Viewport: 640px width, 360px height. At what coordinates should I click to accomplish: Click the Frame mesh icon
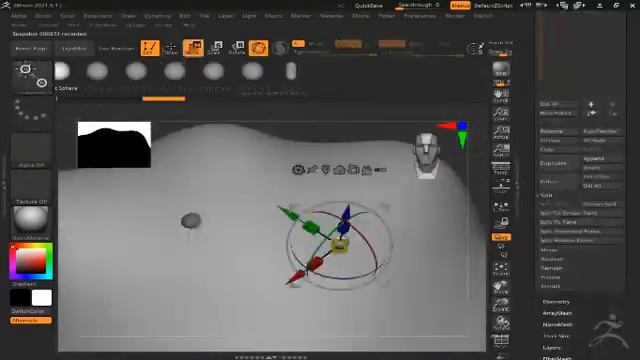[501, 269]
